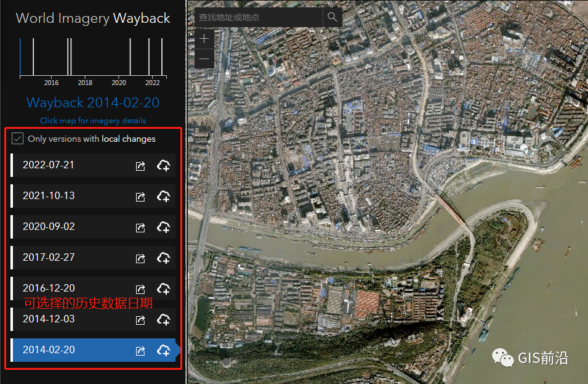Open the web map link icon for 2014-12-03
The image size is (588, 384).
click(x=140, y=320)
